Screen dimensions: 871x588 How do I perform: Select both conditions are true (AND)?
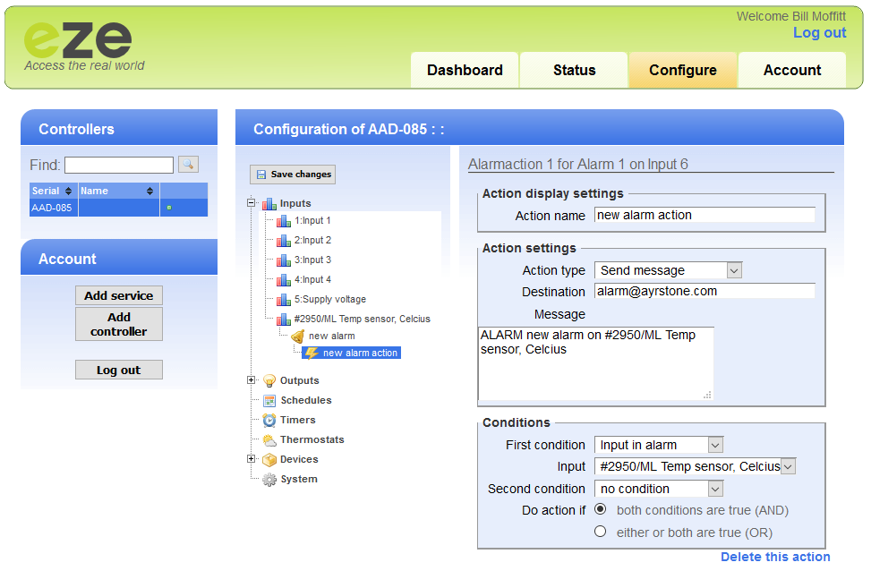coord(601,509)
